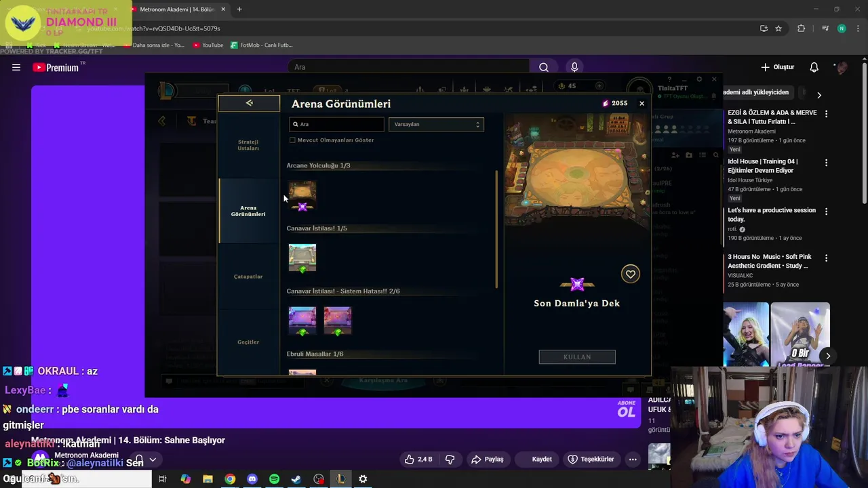Pick the first Sistem Hatası!! arena skin
This screenshot has width=868, height=488.
tap(302, 321)
